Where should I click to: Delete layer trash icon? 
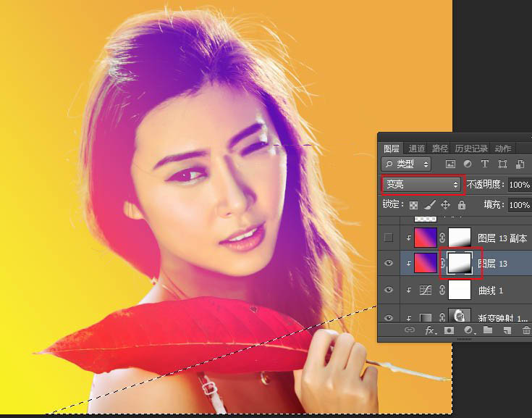pyautogui.click(x=526, y=330)
